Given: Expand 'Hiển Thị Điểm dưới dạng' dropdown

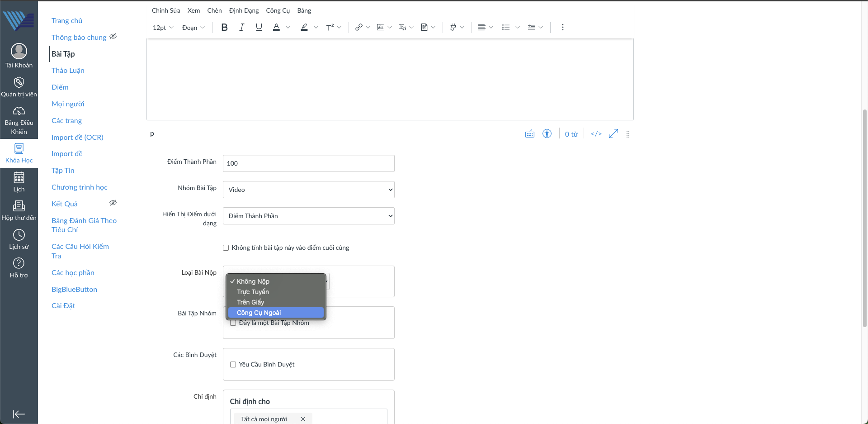Looking at the screenshot, I should coord(308,216).
